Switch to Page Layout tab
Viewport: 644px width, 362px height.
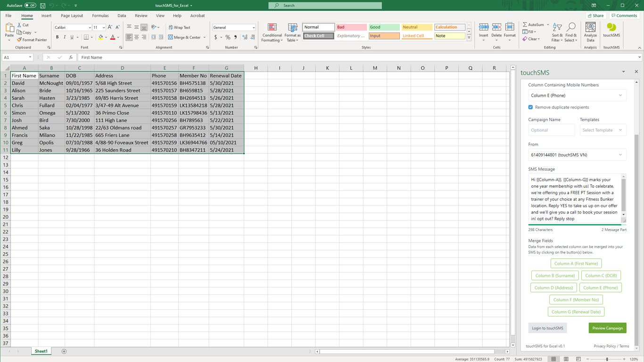tap(72, 16)
